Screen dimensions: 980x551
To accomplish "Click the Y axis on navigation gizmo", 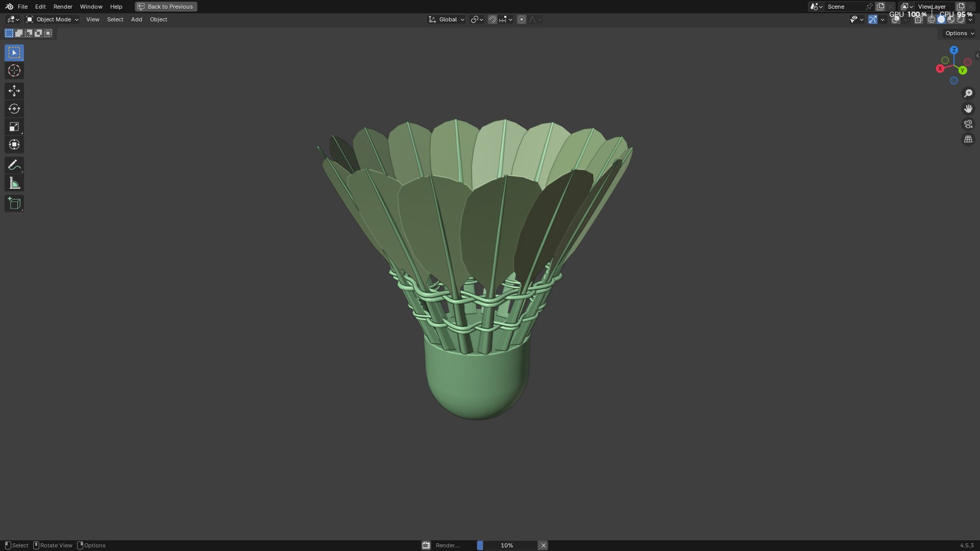I will (x=962, y=70).
